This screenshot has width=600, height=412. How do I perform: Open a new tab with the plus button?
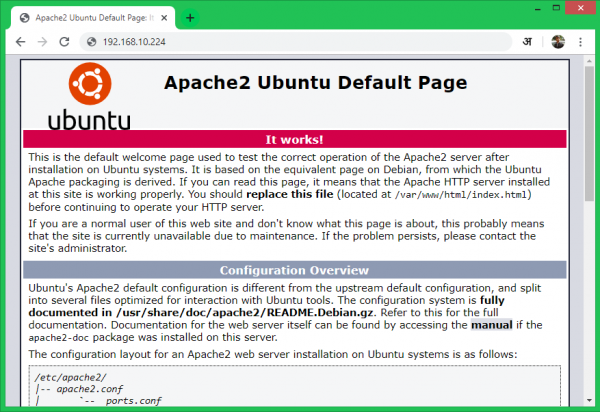point(190,17)
